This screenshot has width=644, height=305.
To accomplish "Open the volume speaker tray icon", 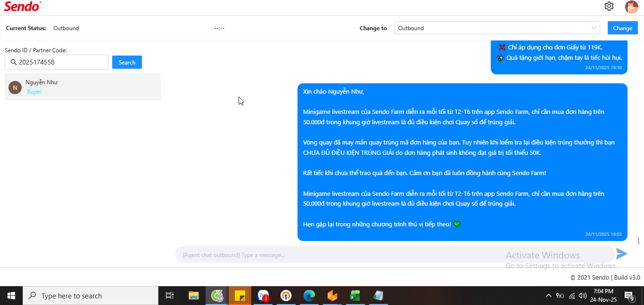I will point(583,296).
